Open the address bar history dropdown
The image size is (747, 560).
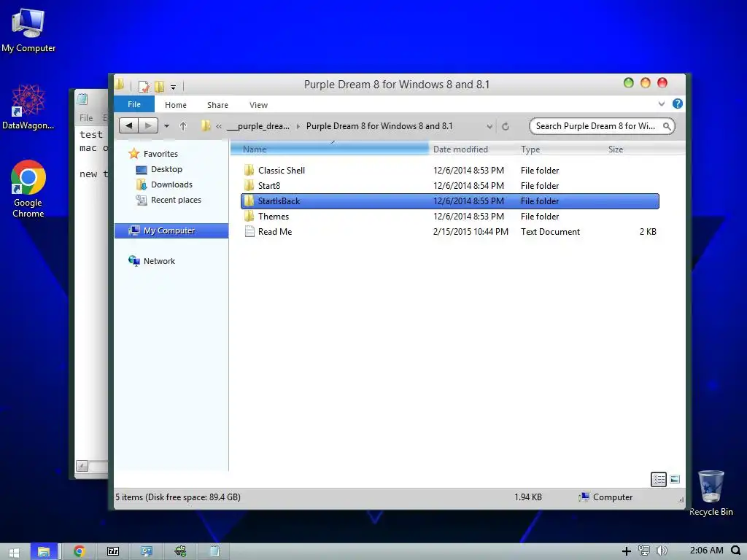pyautogui.click(x=489, y=126)
